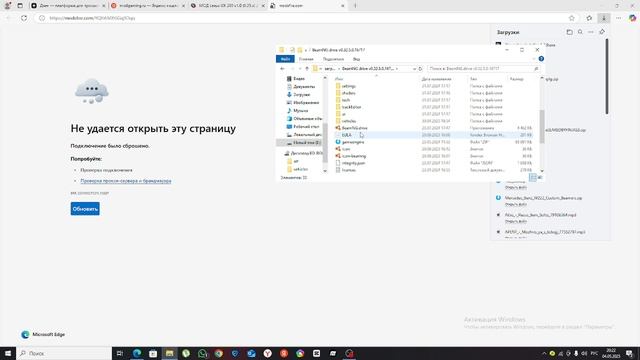This screenshot has width=640, height=360.
Task: Open WhatsApp from the taskbar
Action: point(202,353)
